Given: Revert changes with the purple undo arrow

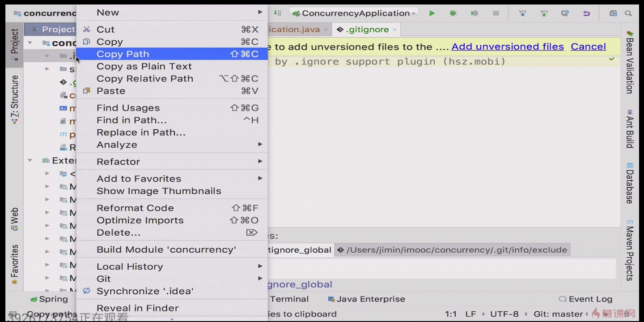Looking at the screenshot, I should pos(586,13).
